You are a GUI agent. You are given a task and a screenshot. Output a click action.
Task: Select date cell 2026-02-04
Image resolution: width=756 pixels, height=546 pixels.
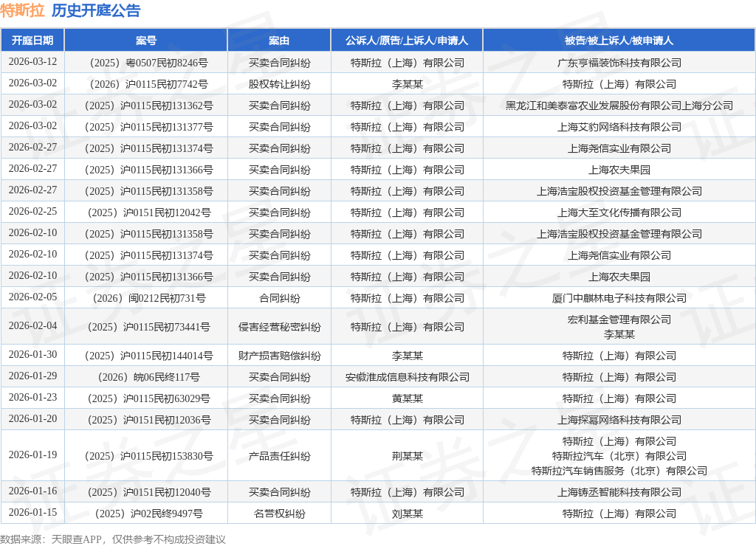tap(32, 326)
